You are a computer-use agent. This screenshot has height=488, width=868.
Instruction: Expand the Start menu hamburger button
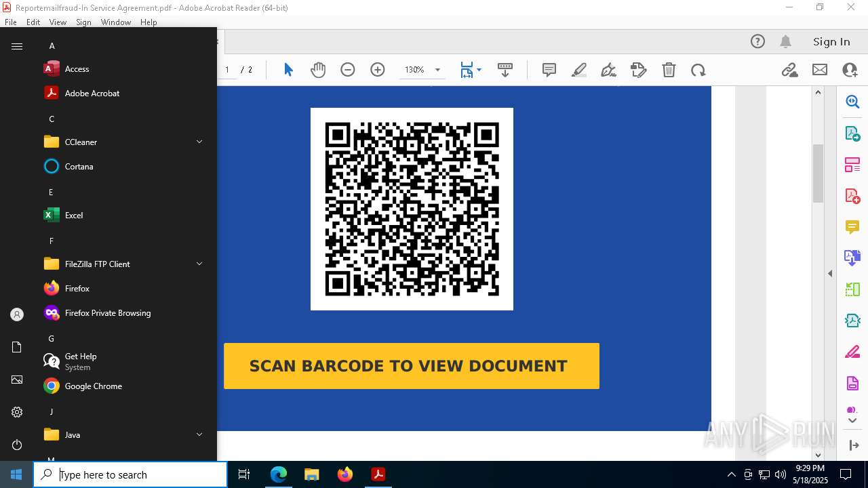point(17,46)
